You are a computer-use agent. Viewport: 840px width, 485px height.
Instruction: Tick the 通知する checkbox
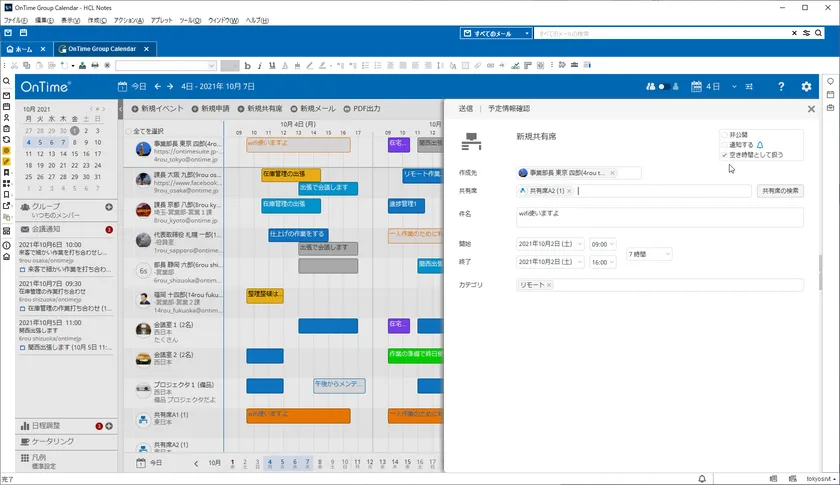(x=724, y=145)
